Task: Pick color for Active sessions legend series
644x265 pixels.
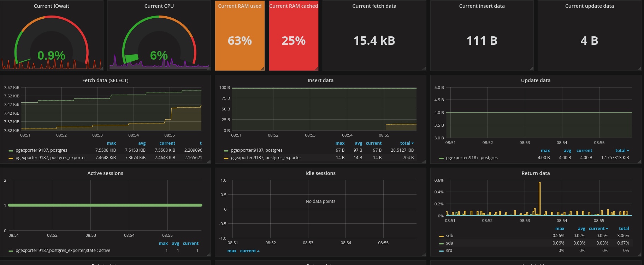Action: tap(11, 251)
